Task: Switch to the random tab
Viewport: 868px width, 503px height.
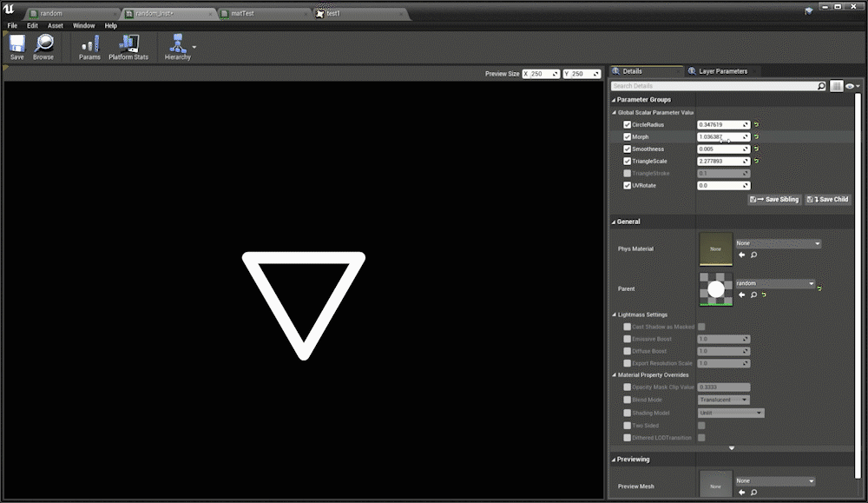Action: (71, 13)
